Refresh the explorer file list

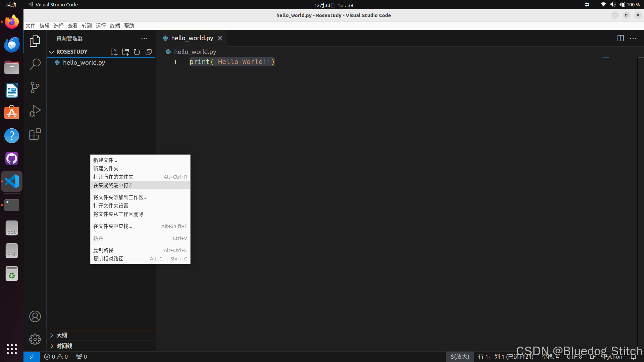click(x=137, y=52)
